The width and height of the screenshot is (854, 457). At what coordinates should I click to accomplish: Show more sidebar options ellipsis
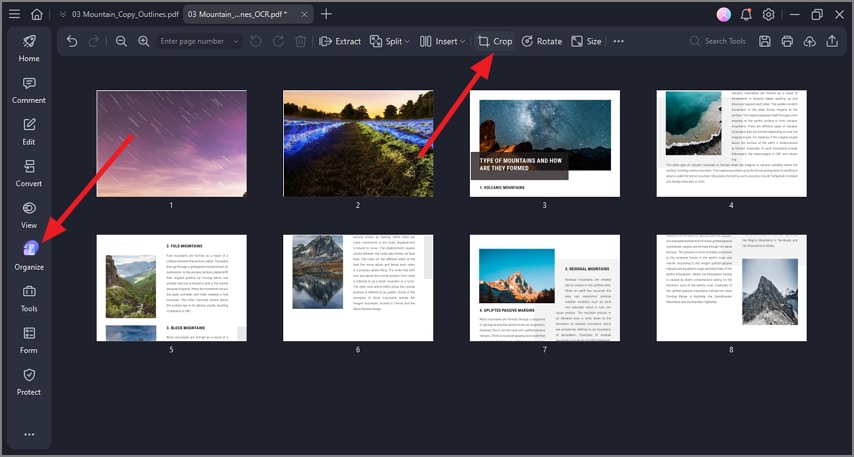tap(29, 434)
